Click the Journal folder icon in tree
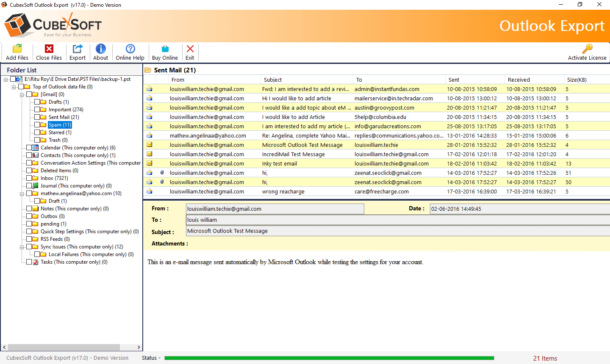This screenshot has height=364, width=610. 36,186
